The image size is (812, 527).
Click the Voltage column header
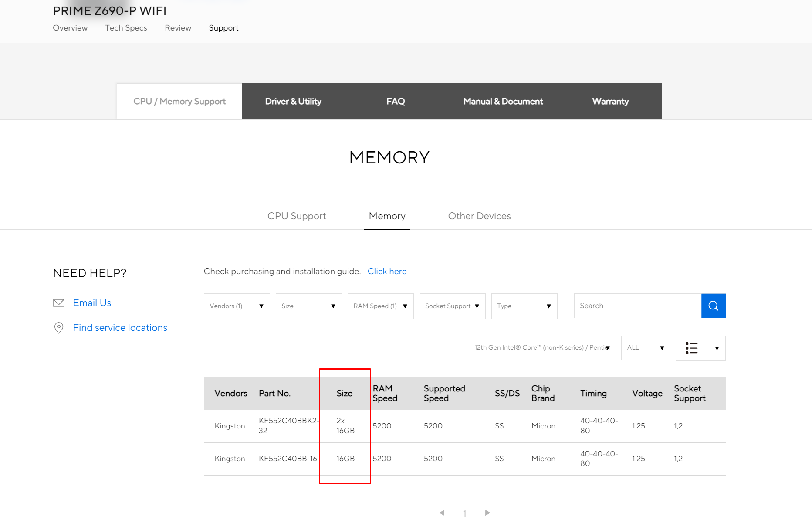647,394
